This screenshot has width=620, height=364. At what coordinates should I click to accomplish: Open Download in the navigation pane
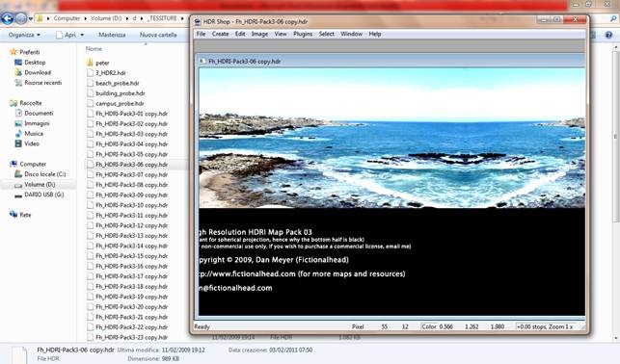(x=38, y=72)
